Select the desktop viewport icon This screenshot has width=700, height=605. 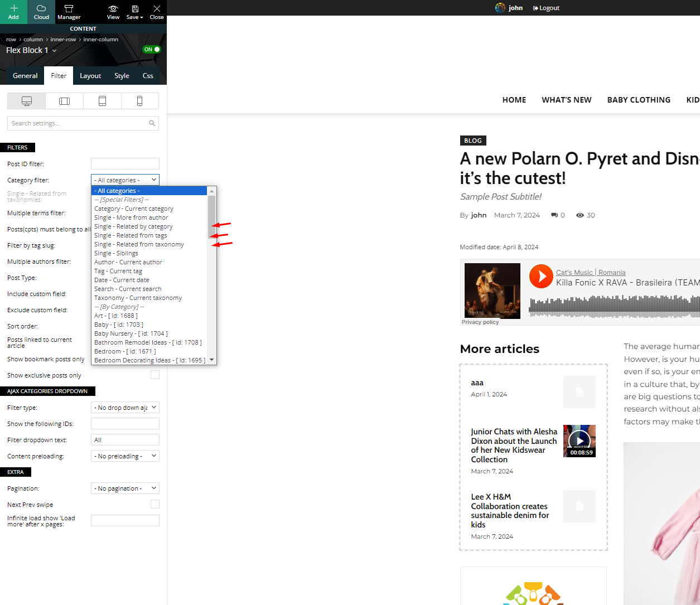point(27,101)
